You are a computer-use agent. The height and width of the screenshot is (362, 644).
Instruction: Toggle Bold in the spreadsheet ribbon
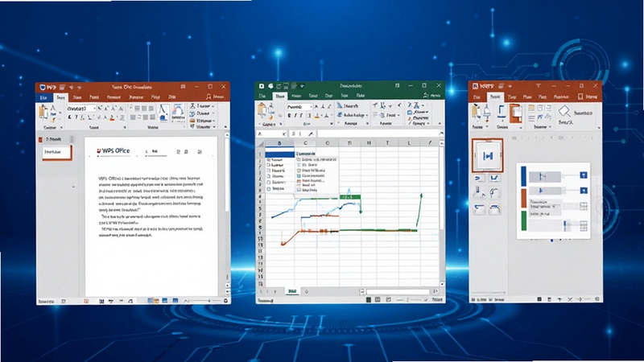click(290, 116)
